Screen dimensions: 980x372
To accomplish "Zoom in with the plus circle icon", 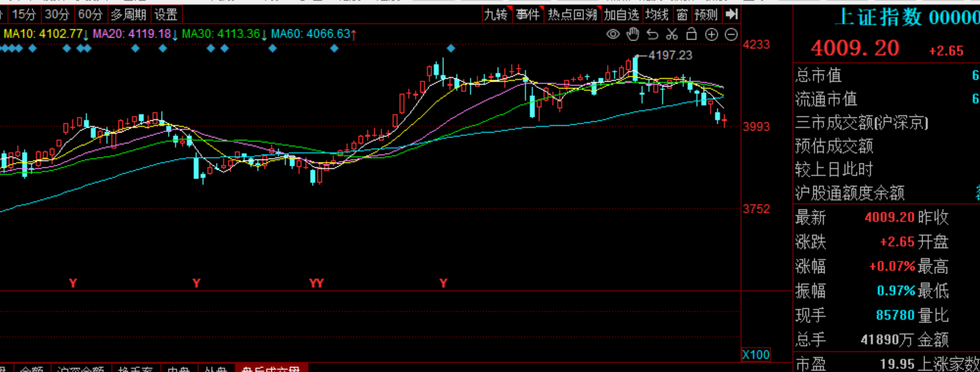I will coord(711,35).
